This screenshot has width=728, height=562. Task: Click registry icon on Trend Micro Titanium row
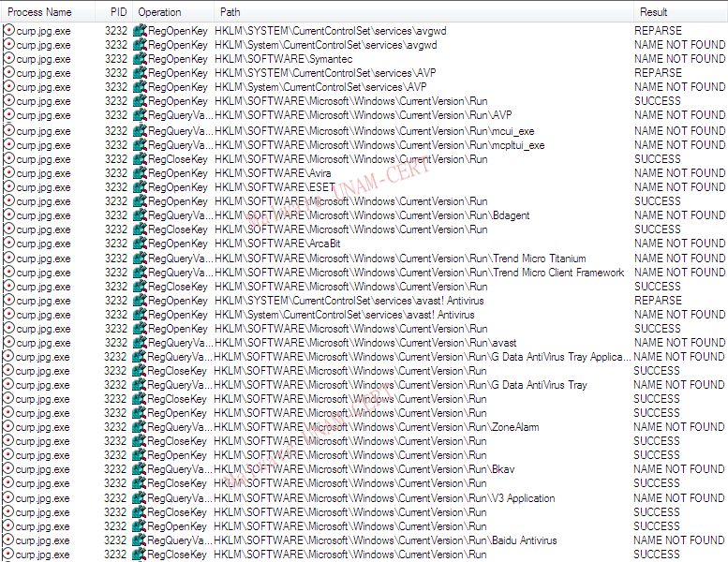[x=140, y=259]
